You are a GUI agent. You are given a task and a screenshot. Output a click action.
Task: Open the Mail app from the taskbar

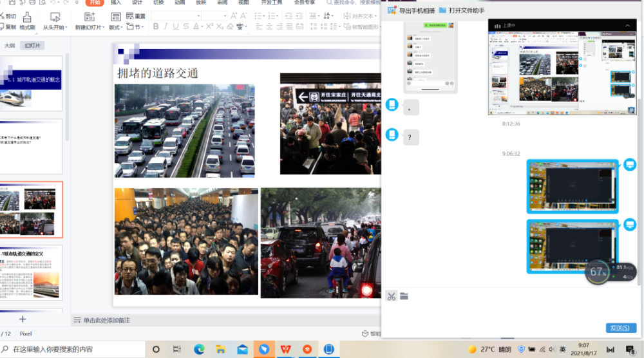click(242, 350)
